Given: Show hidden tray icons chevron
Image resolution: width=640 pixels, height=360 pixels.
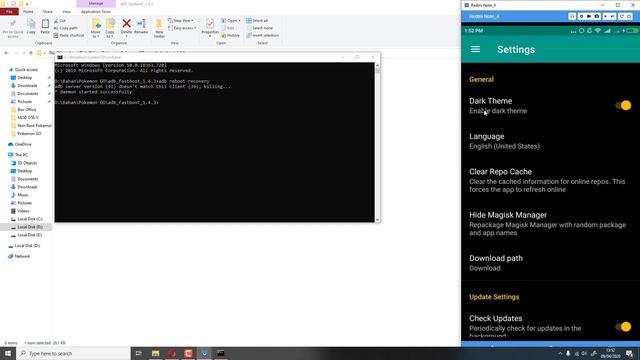Looking at the screenshot, I should (x=560, y=353).
